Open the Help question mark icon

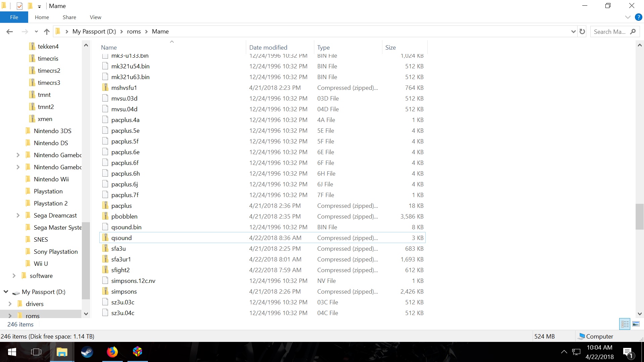(638, 17)
